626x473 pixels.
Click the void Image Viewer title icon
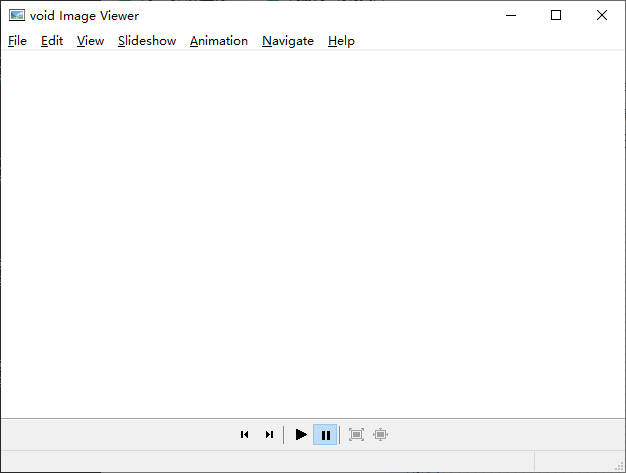pyautogui.click(x=17, y=15)
